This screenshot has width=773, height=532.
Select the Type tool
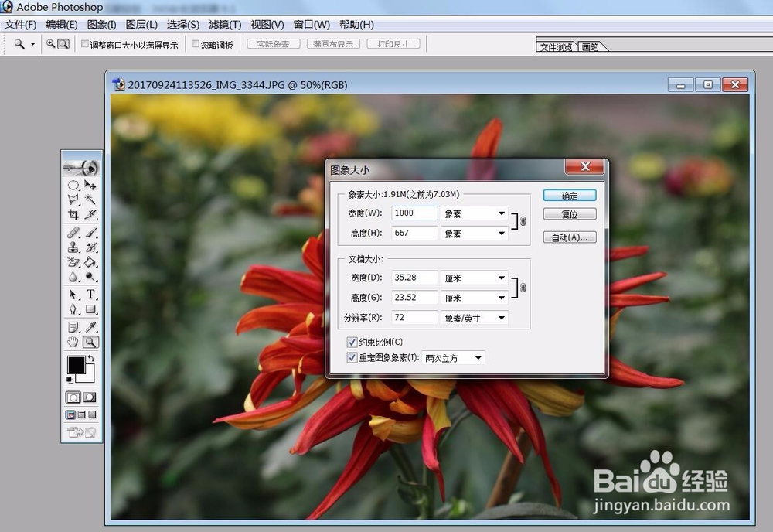pyautogui.click(x=90, y=295)
